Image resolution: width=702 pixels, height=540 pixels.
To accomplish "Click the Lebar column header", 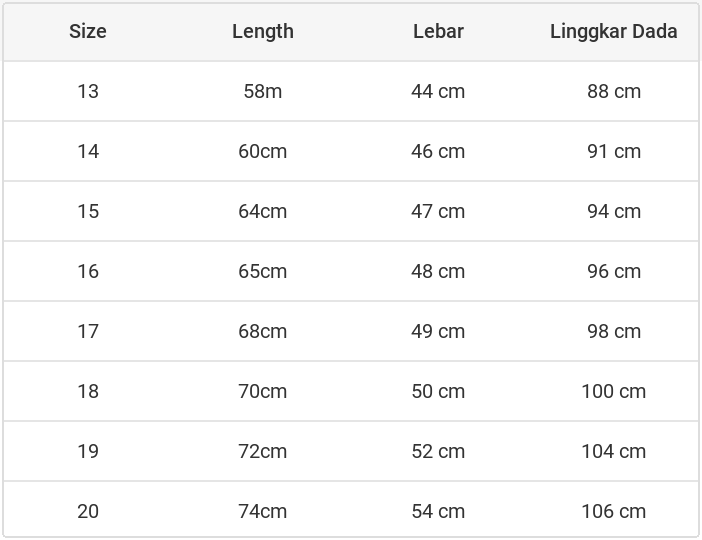I will tap(438, 31).
